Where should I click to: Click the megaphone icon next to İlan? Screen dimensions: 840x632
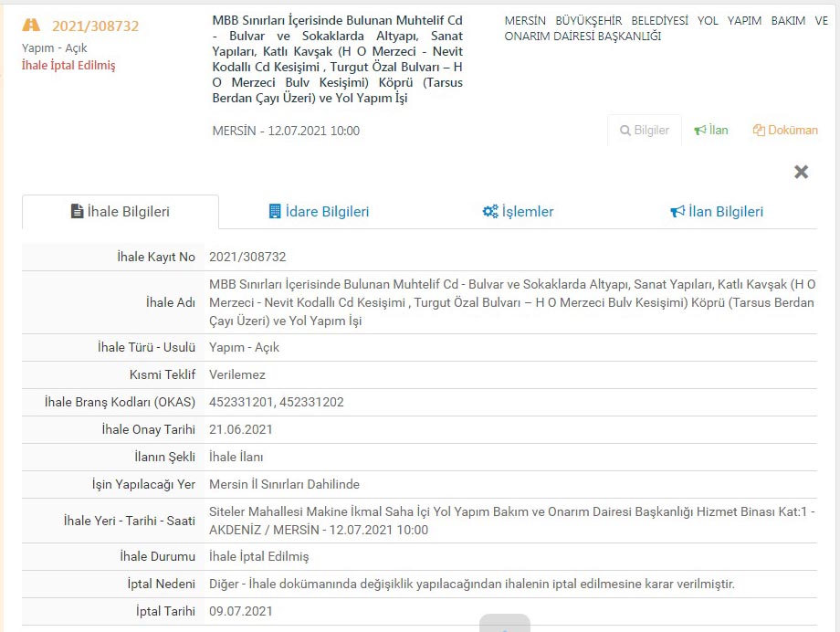point(699,131)
